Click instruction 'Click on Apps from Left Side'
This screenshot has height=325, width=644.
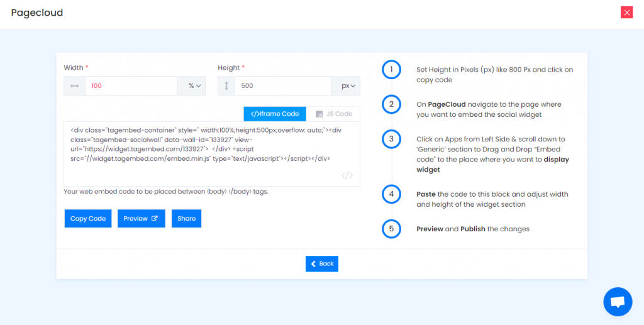492,154
